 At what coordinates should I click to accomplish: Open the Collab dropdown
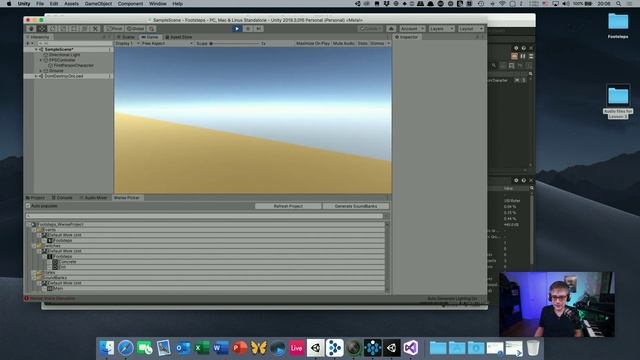(x=371, y=29)
